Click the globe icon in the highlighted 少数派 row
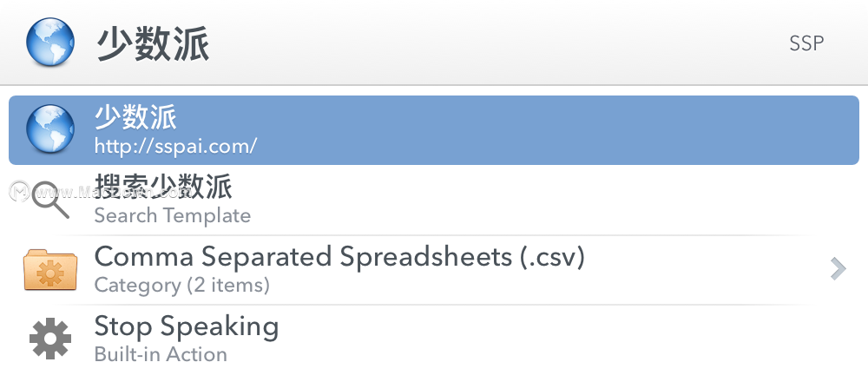The height and width of the screenshot is (382, 868). pyautogui.click(x=49, y=129)
